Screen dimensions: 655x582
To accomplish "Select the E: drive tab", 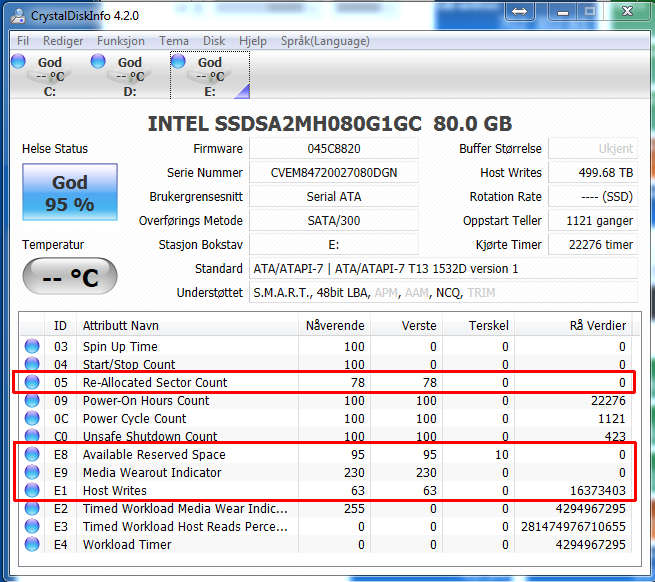I will [x=210, y=75].
